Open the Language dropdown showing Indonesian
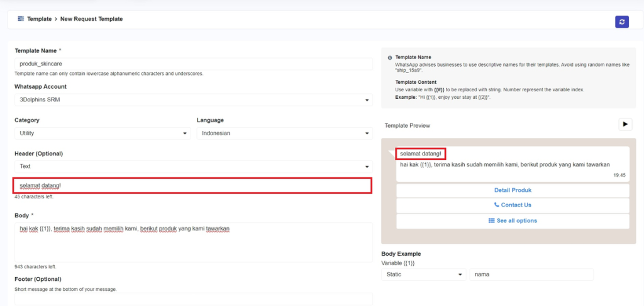Screen dimensions: 644x306 [284, 133]
